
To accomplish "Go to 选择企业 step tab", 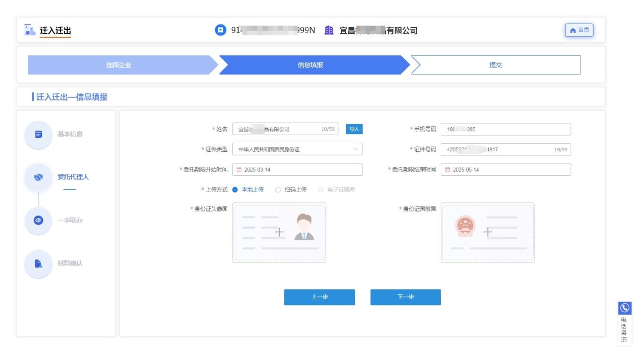I will (x=118, y=65).
